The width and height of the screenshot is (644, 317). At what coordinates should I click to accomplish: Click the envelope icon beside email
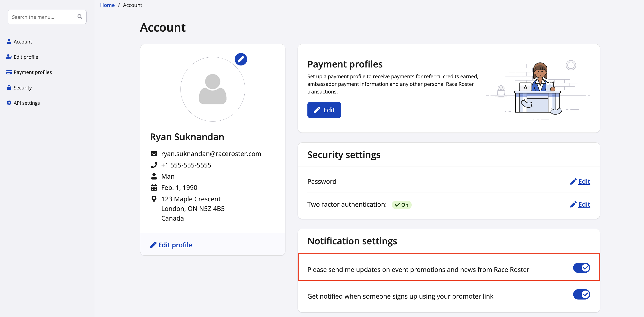point(154,154)
